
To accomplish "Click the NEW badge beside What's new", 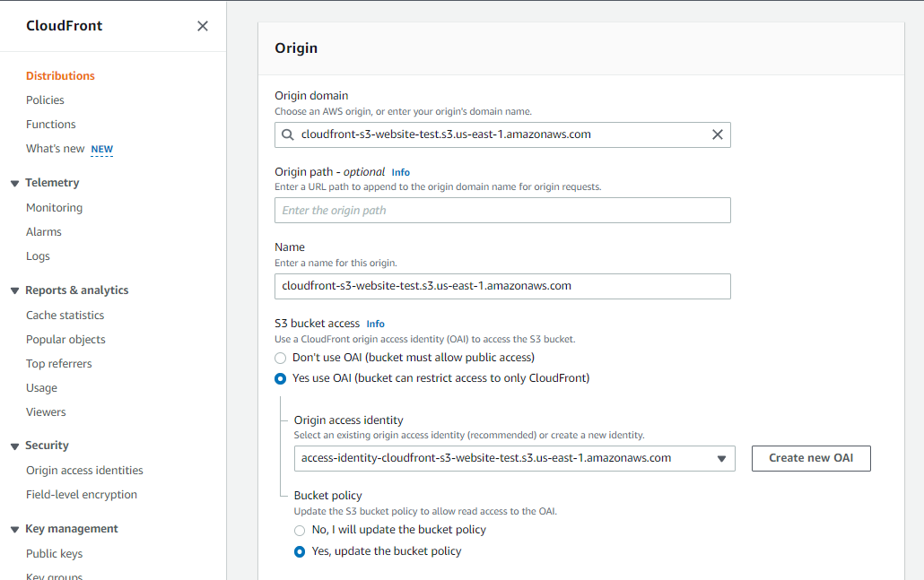I will [102, 150].
